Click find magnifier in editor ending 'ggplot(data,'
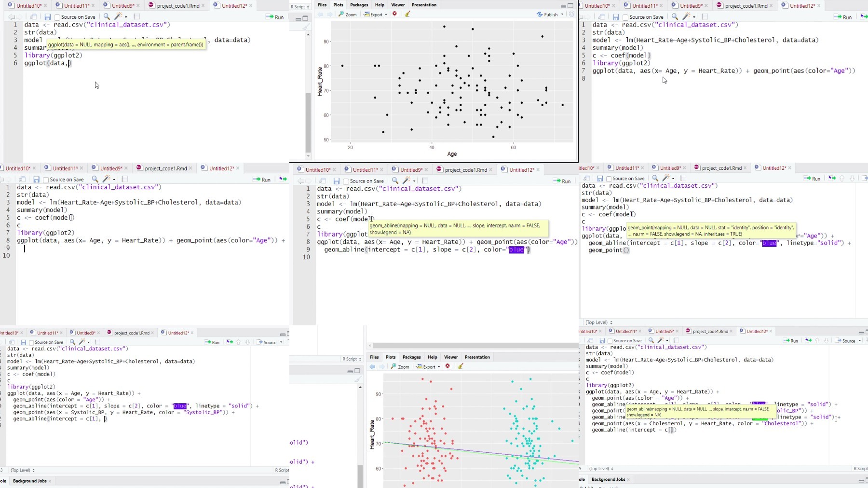The image size is (868, 488). click(x=107, y=17)
